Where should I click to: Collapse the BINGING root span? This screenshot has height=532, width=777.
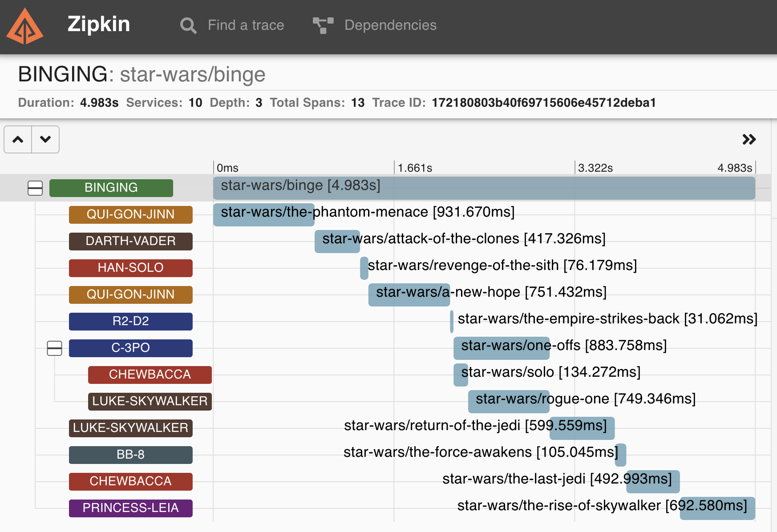click(35, 188)
